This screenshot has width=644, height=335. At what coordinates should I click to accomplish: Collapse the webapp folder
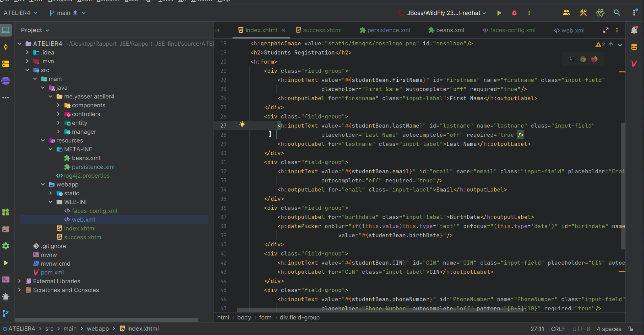pyautogui.click(x=43, y=184)
